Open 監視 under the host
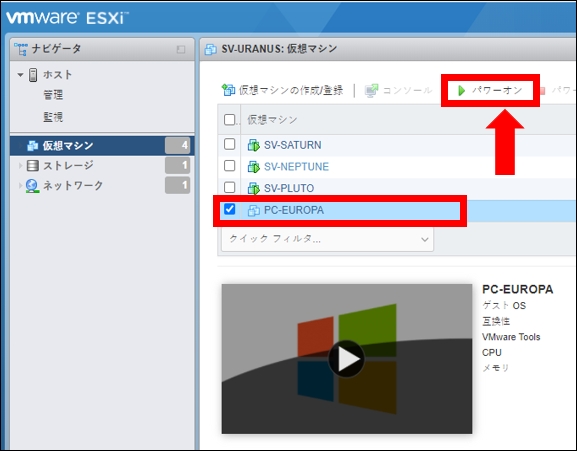577x451 pixels. (x=53, y=117)
